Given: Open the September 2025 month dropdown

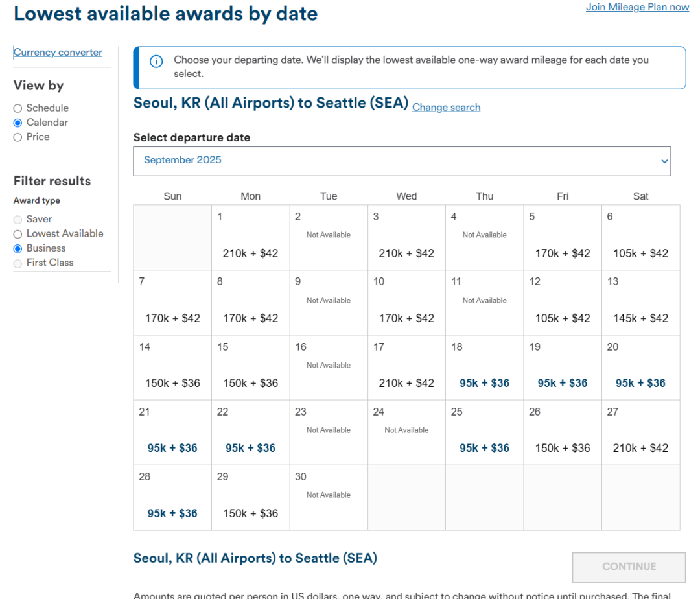Looking at the screenshot, I should (401, 160).
